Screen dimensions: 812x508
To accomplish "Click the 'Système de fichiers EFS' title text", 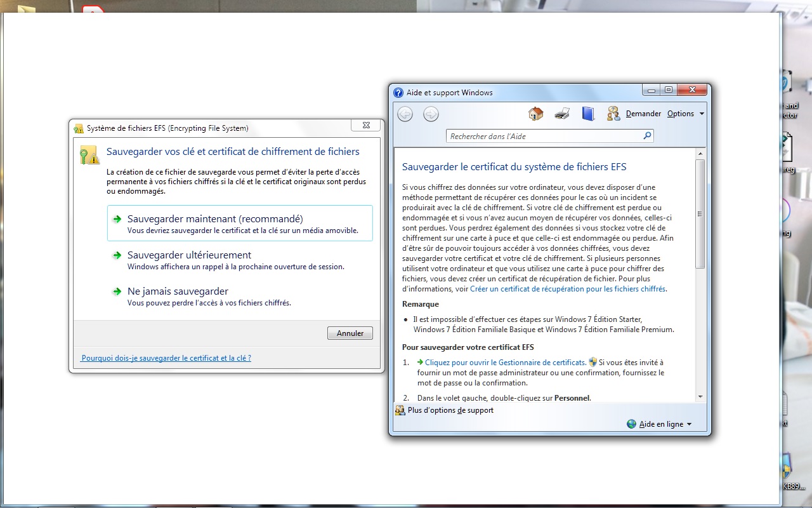I will click(167, 128).
